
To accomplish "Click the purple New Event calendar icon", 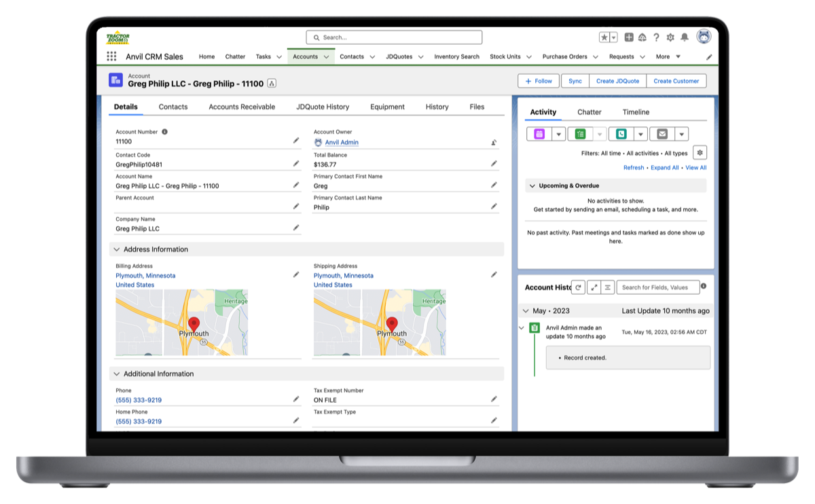I will tap(539, 134).
